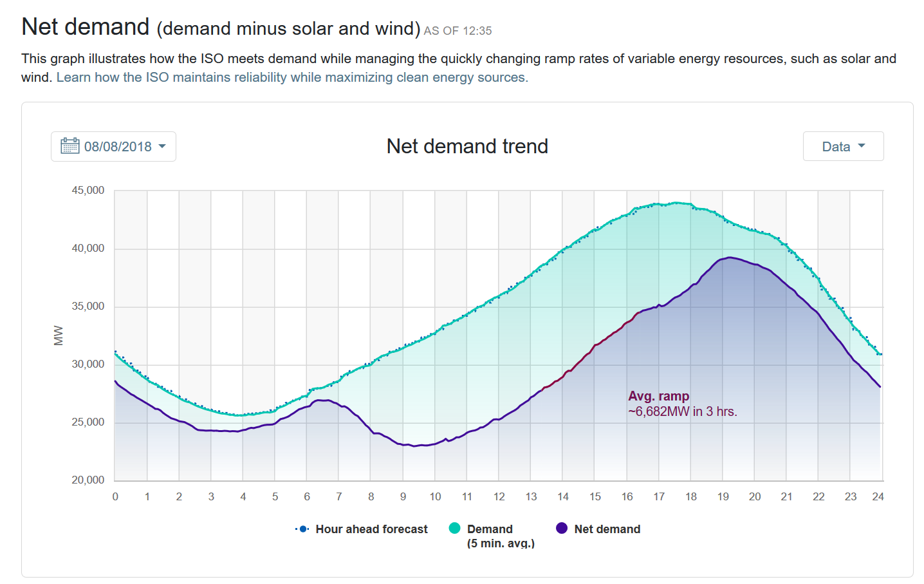Click the MW axis title

[59, 335]
